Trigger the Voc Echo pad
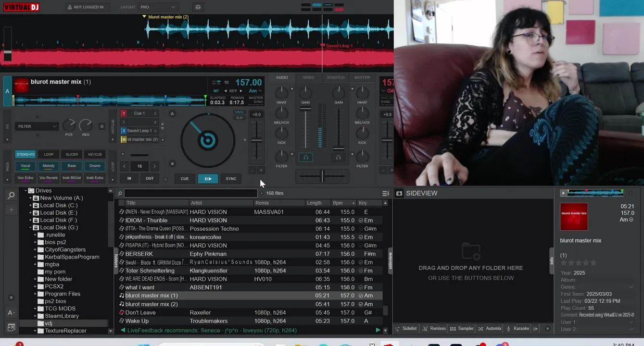 [25, 178]
